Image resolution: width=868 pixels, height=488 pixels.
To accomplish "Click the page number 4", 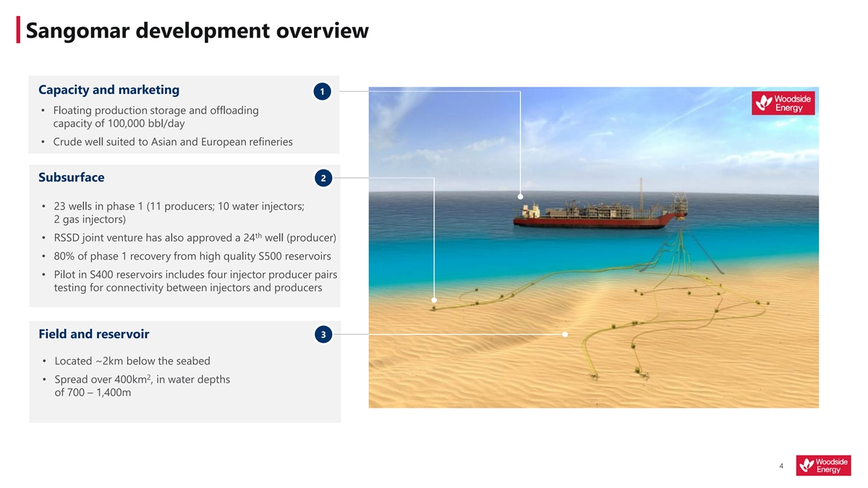I will (782, 466).
